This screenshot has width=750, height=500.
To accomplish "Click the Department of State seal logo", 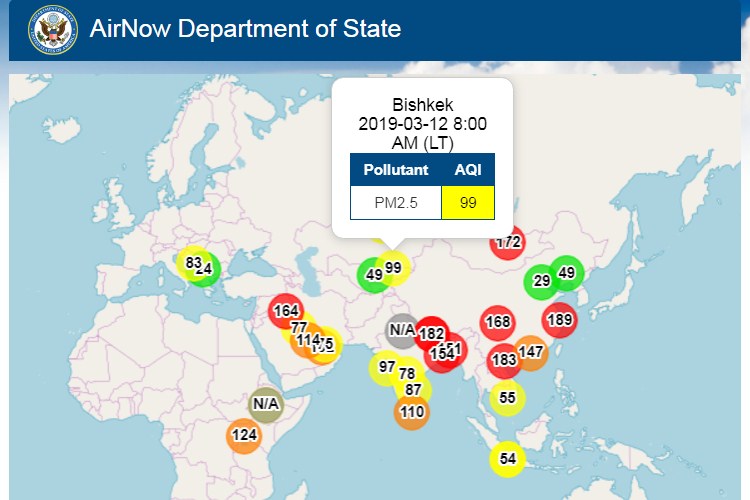I will (x=52, y=29).
